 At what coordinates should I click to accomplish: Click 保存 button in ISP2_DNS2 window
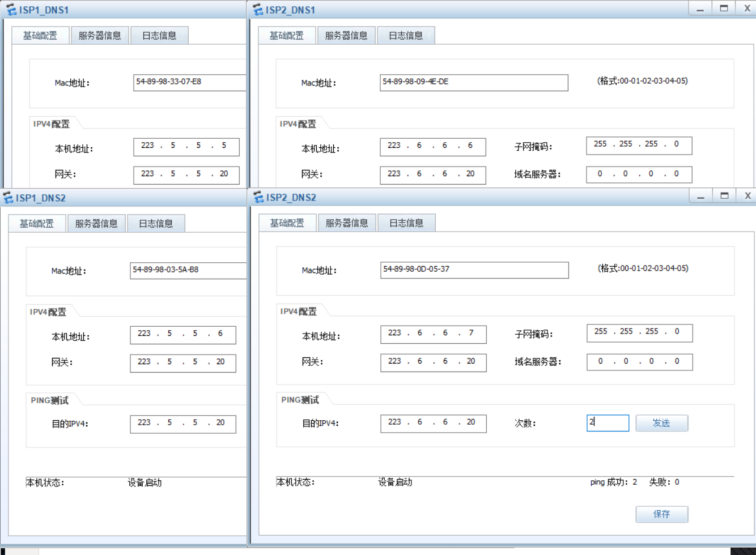(x=662, y=514)
